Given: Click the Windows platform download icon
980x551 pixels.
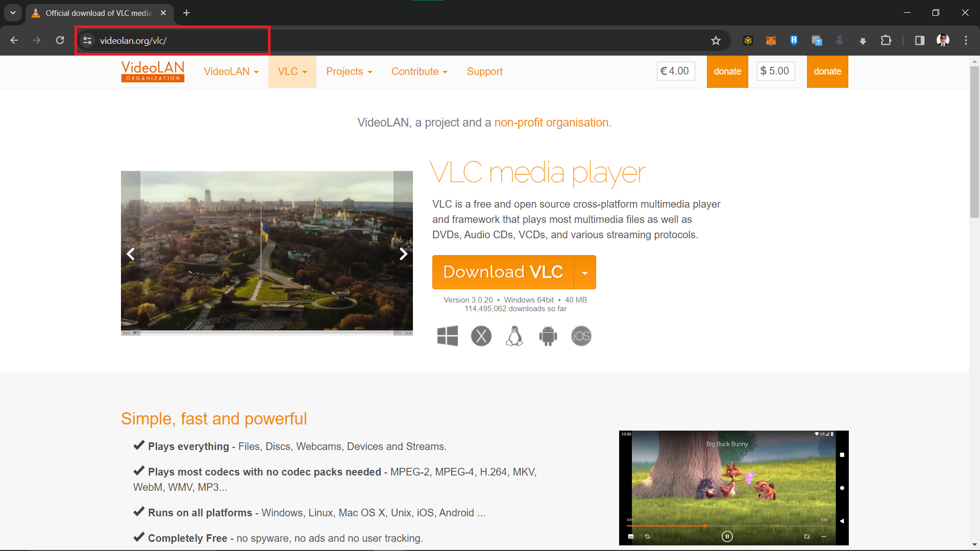Looking at the screenshot, I should click(x=447, y=335).
